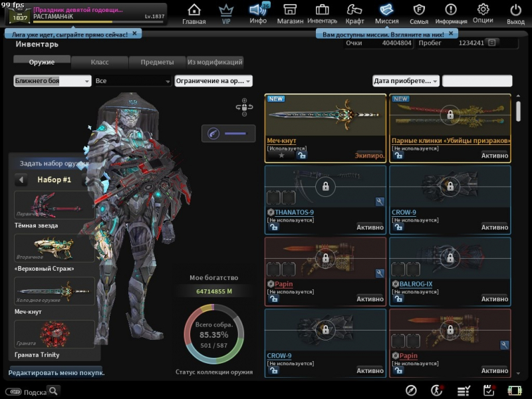Screen dimensions: 532x399
Task: Open the Семья family menu
Action: point(419,13)
